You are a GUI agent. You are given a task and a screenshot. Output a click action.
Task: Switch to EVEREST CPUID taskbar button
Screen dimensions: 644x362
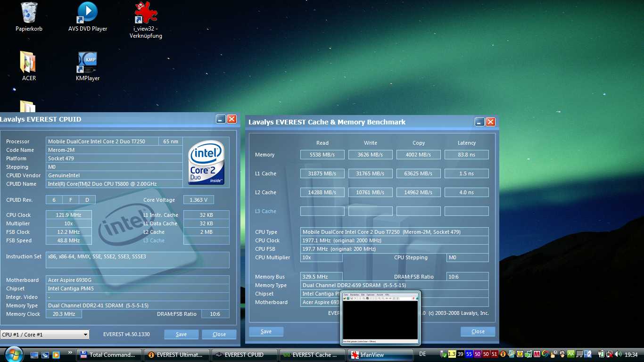pyautogui.click(x=244, y=354)
